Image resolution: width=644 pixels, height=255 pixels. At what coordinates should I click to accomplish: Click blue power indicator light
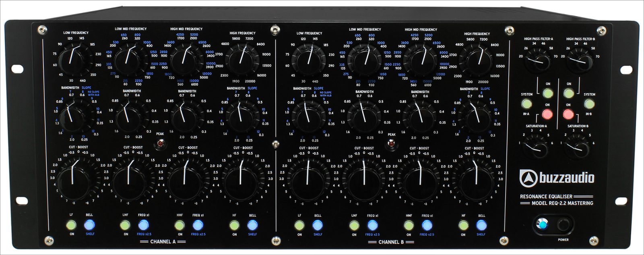[543, 224]
